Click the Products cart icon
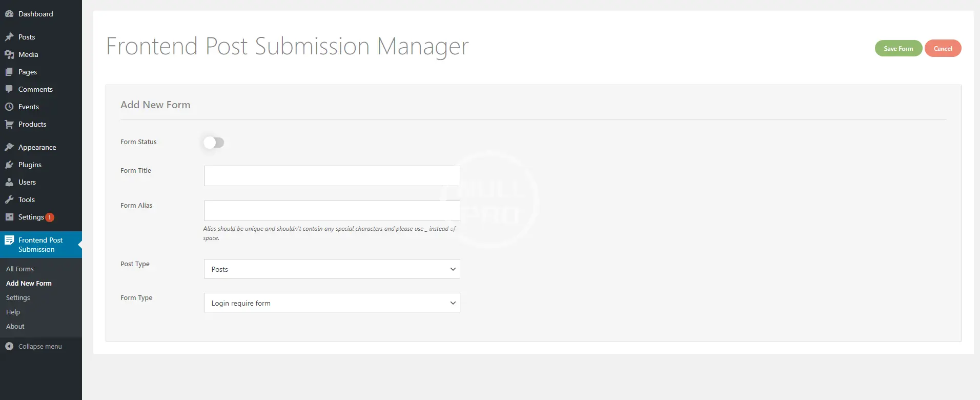Viewport: 980px width, 400px height. [x=9, y=124]
